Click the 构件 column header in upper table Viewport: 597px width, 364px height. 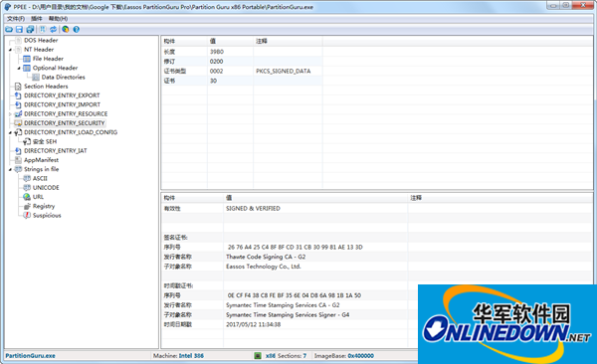(x=184, y=41)
